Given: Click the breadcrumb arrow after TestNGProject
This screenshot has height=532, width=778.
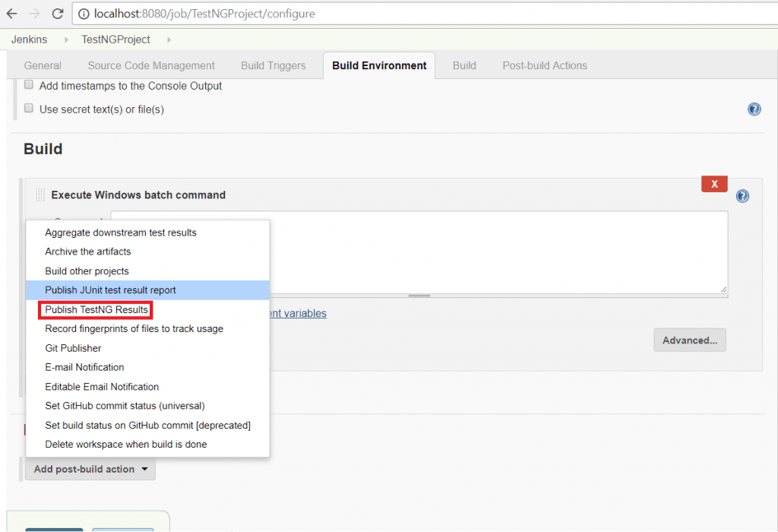Looking at the screenshot, I should tap(168, 39).
